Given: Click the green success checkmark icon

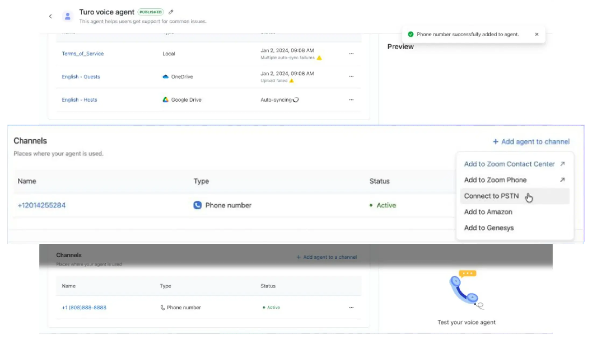Looking at the screenshot, I should [411, 34].
